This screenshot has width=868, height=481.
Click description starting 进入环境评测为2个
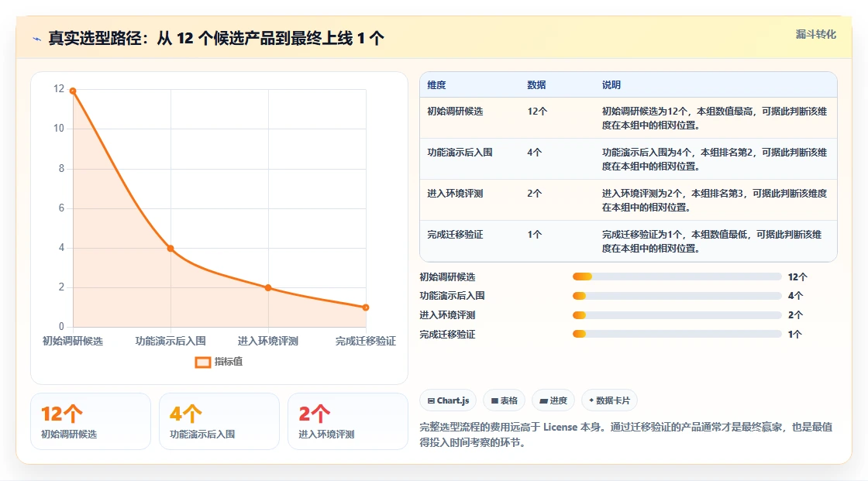click(x=714, y=201)
